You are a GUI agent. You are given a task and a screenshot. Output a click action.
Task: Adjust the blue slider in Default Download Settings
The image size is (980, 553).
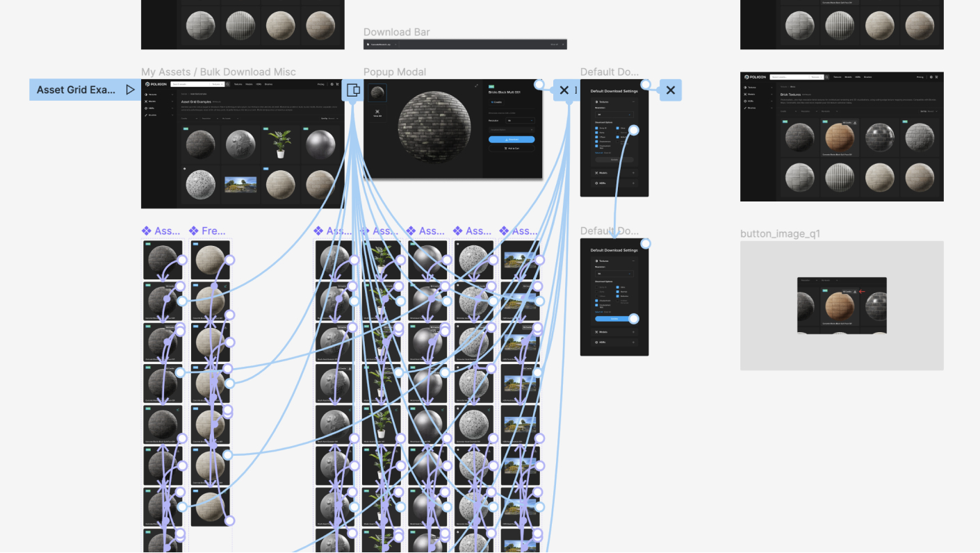coord(635,318)
